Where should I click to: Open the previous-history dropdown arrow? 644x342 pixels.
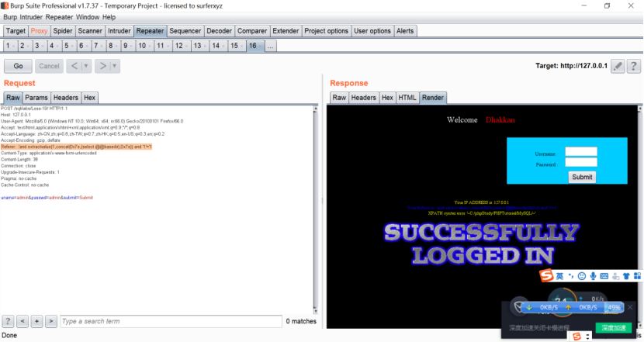coord(86,66)
